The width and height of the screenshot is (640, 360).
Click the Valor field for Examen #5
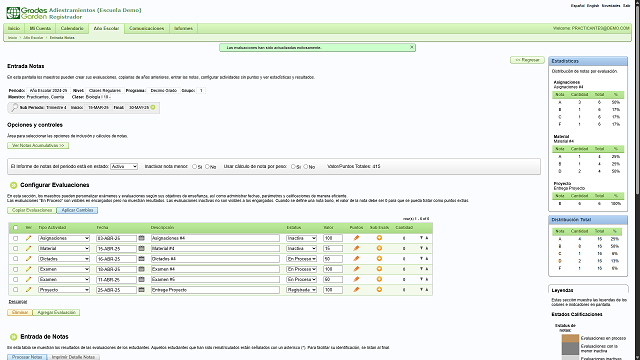(333, 279)
